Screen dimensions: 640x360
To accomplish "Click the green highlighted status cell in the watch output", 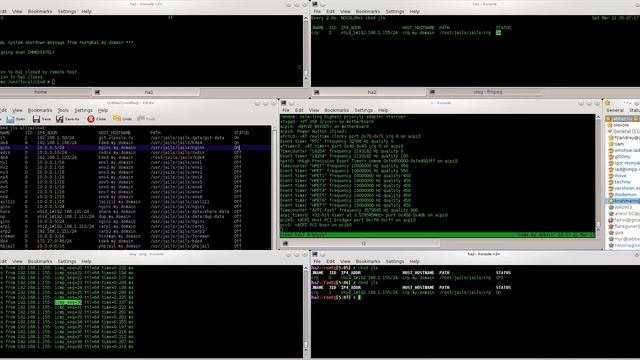I will 498,33.
